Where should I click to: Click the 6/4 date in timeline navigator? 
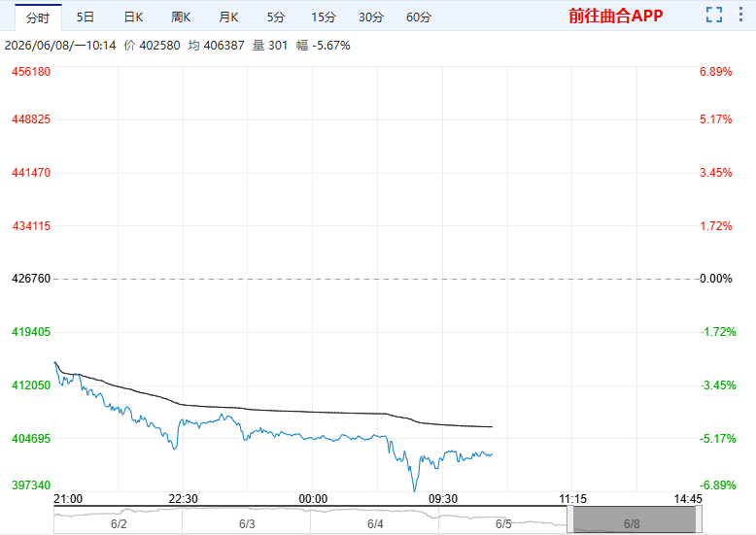click(375, 524)
